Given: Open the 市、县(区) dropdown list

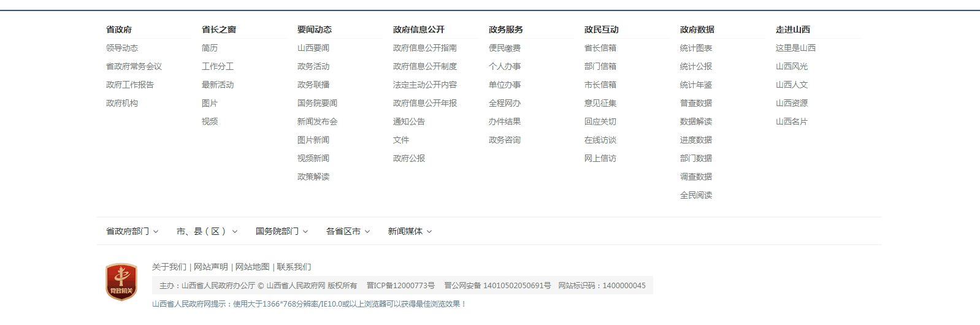Looking at the screenshot, I should point(207,231).
